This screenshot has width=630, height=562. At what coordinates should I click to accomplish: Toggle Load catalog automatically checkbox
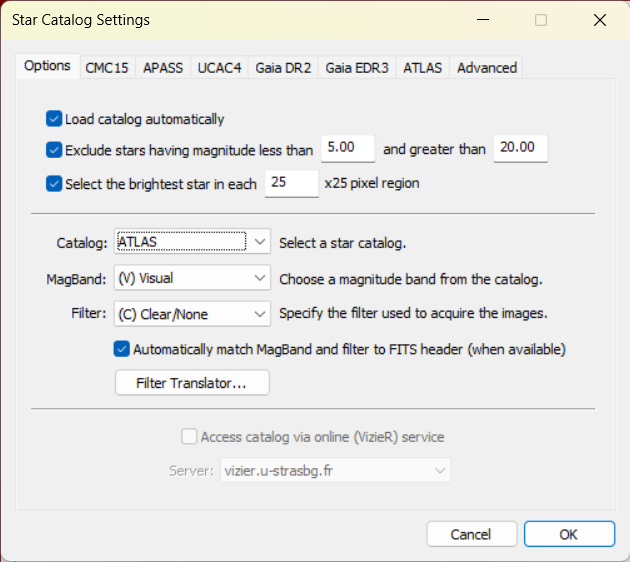tap(54, 119)
